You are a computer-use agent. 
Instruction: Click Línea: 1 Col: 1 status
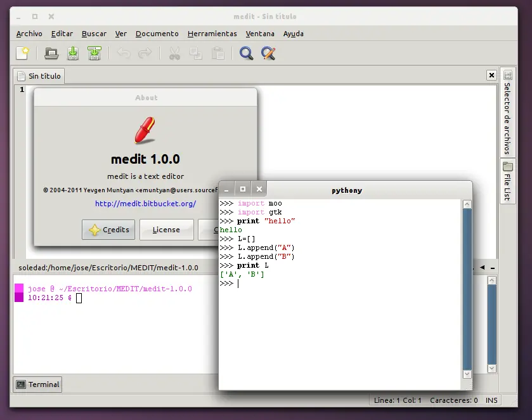tap(398, 400)
